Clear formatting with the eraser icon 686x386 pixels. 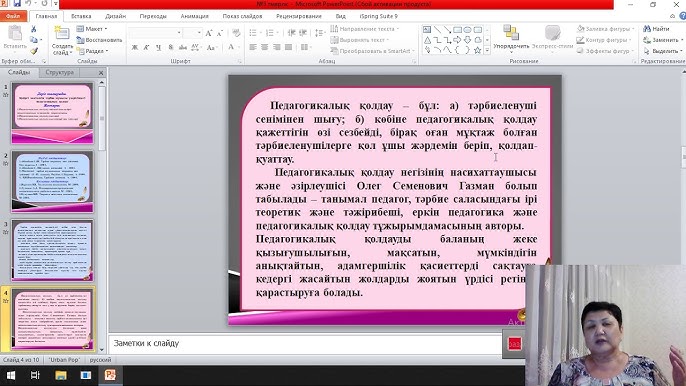pyautogui.click(x=236, y=33)
